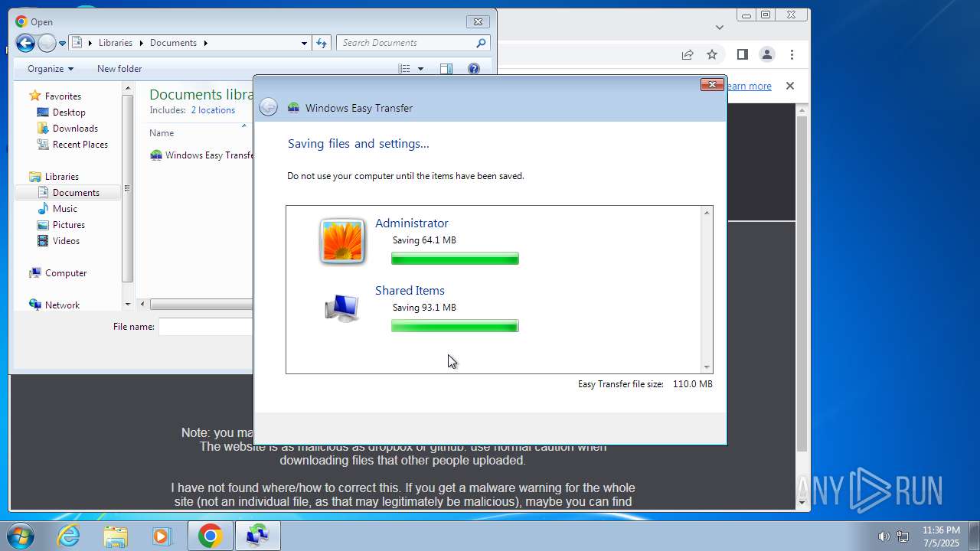Click the transfer list scroll-up arrow
980x551 pixels.
(707, 212)
